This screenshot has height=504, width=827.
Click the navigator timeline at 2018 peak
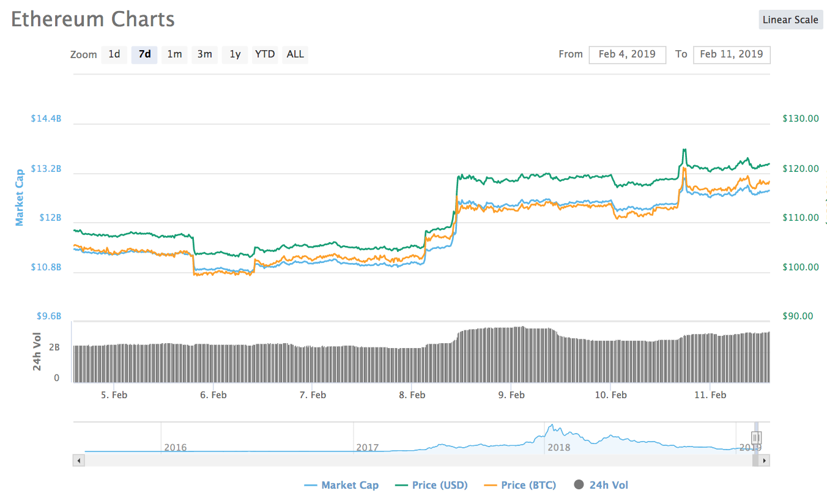[x=551, y=426]
